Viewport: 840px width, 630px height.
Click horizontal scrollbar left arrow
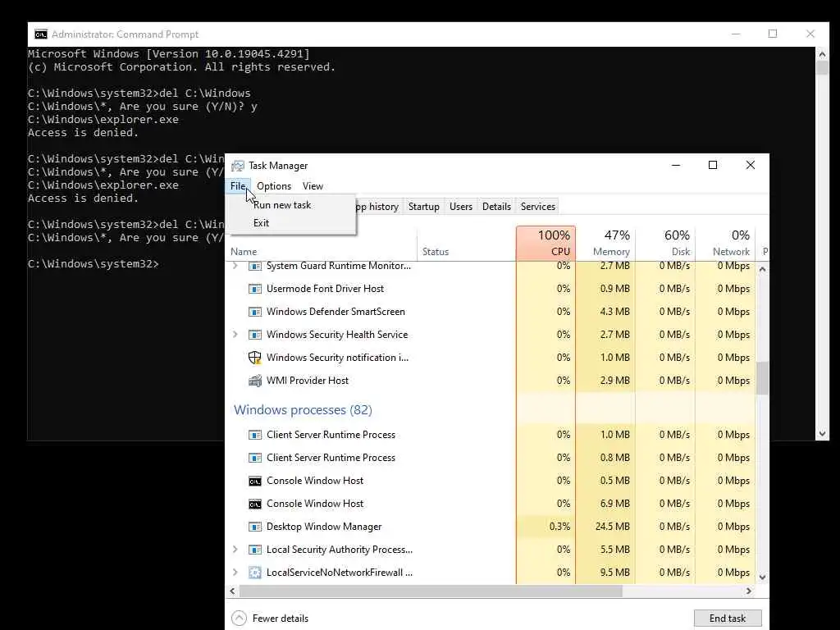(x=232, y=591)
